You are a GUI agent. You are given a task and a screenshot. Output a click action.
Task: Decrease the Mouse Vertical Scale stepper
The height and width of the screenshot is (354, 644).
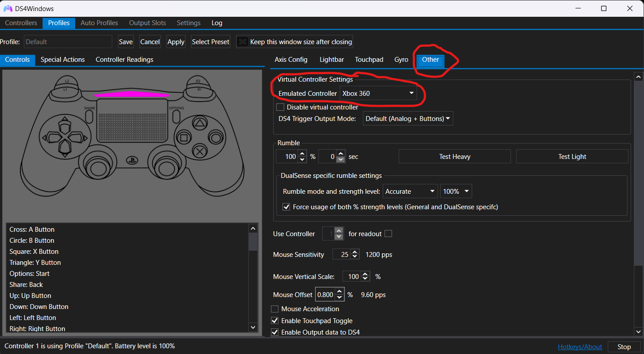[365, 279]
